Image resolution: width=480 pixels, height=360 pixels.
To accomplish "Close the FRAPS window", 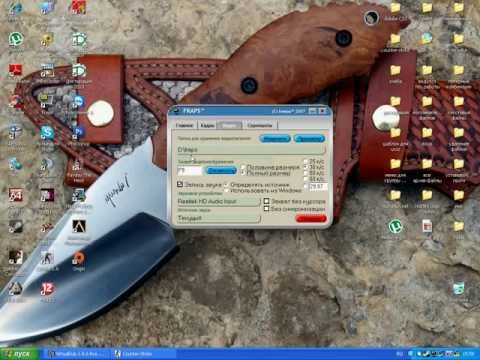I will point(323,111).
